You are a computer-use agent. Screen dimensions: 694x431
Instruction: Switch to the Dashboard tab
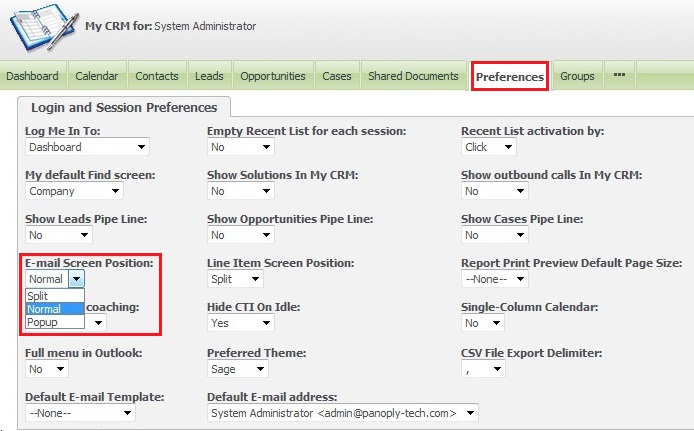point(33,76)
